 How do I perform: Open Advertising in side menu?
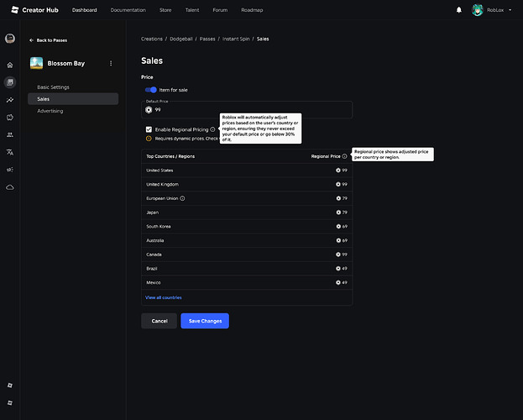point(50,111)
